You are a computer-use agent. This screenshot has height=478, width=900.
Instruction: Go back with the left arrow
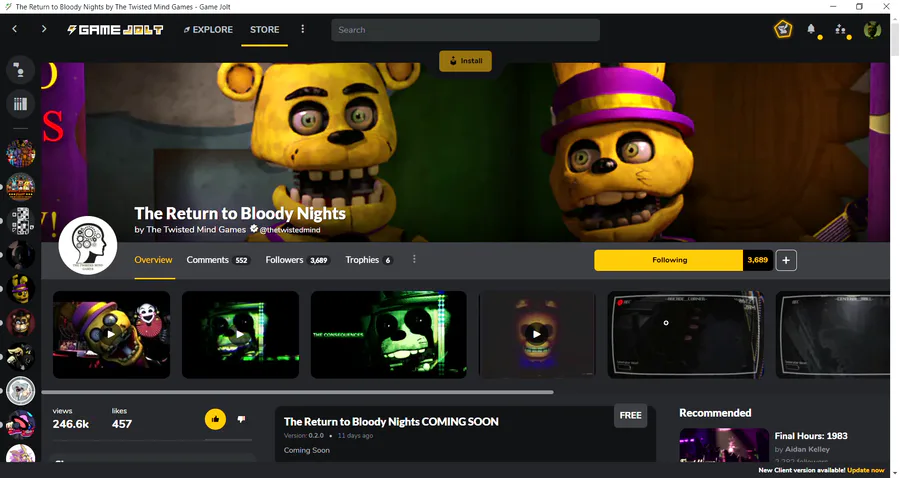[15, 29]
